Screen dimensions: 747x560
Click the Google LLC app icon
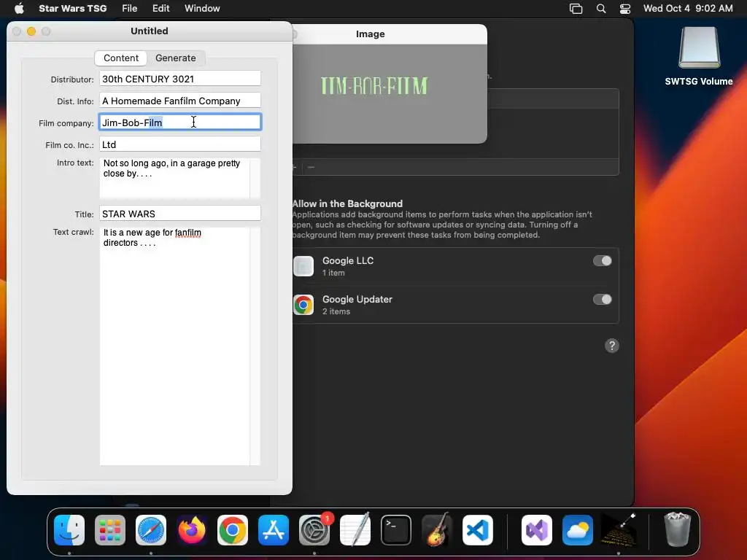[303, 266]
